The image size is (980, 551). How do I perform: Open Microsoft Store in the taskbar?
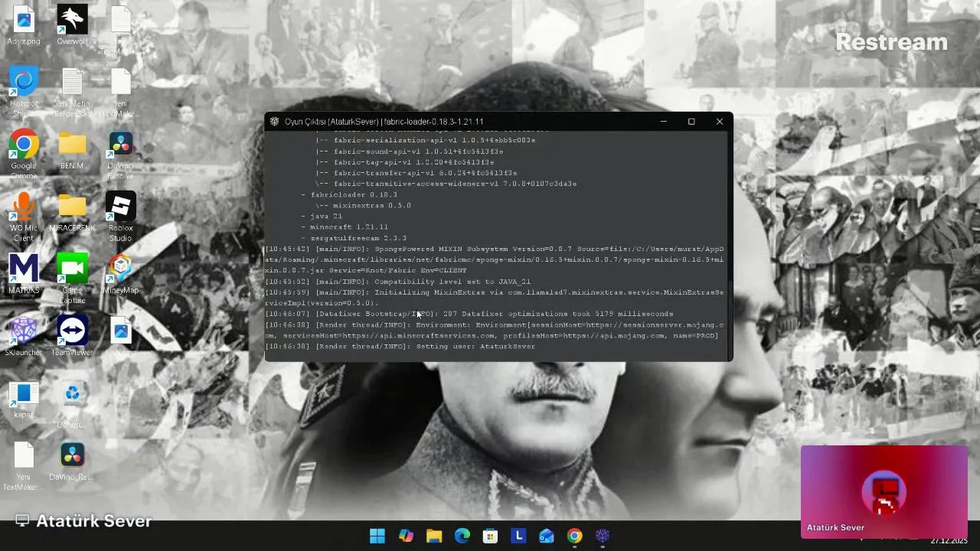[490, 536]
